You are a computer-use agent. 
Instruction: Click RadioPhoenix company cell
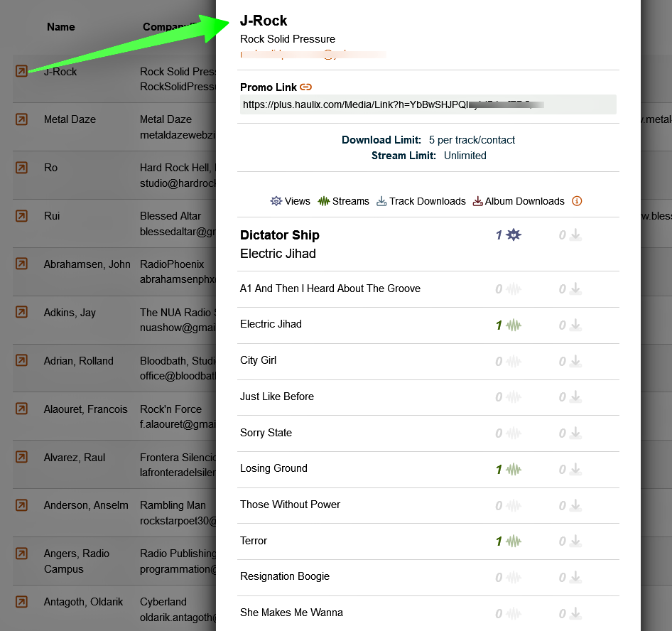click(x=172, y=264)
